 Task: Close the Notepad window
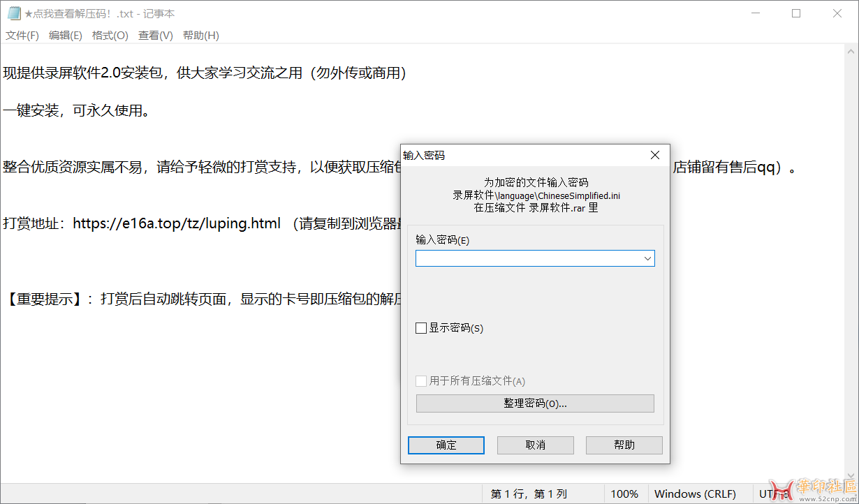pos(837,13)
